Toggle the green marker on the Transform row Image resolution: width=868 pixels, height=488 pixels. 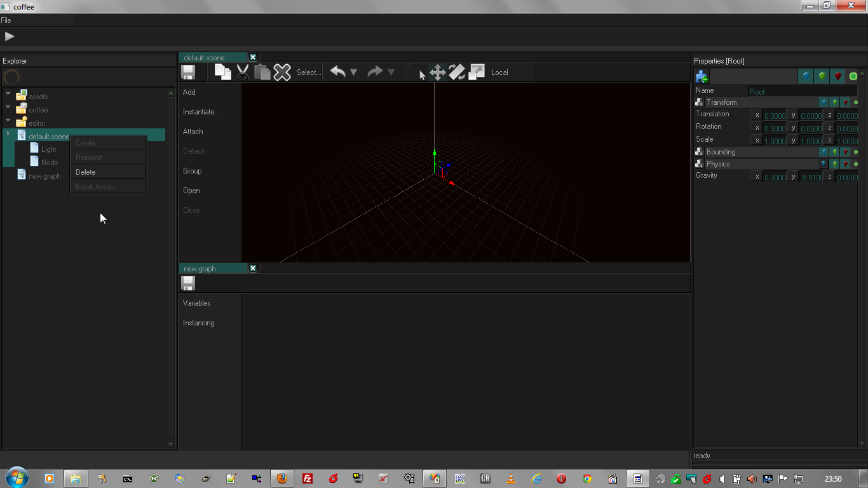coord(834,102)
